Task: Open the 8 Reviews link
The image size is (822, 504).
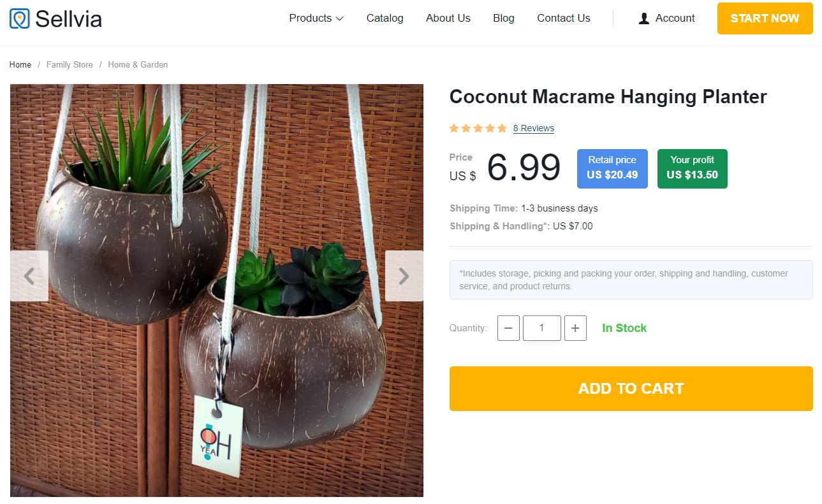Action: point(533,128)
